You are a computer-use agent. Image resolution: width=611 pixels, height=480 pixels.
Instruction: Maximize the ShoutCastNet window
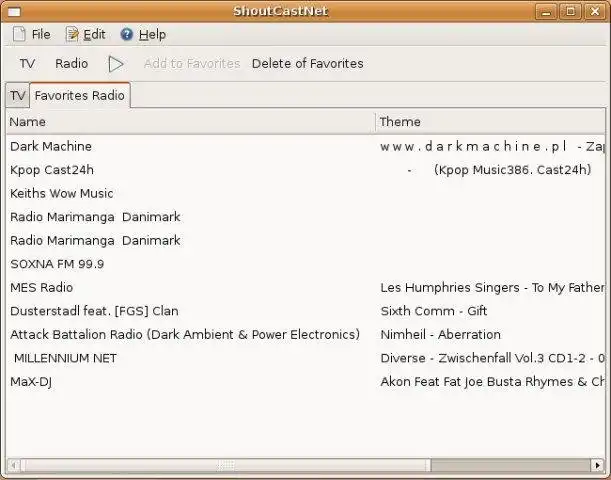[570, 12]
